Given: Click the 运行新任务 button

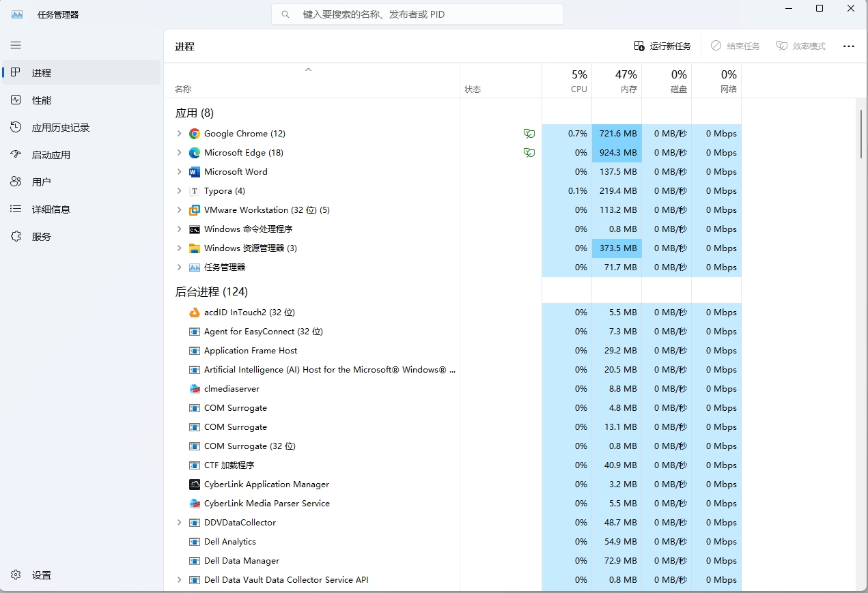Looking at the screenshot, I should [x=662, y=46].
